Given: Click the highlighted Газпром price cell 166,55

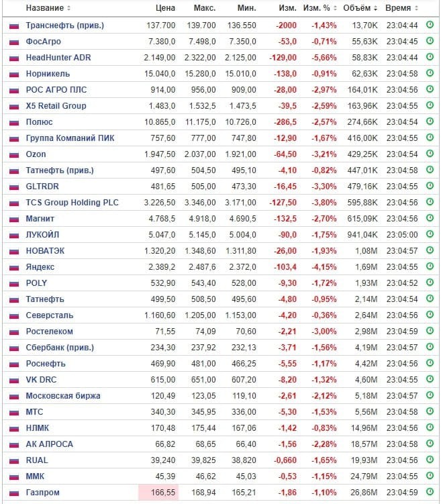Looking at the screenshot, I should [x=158, y=493].
